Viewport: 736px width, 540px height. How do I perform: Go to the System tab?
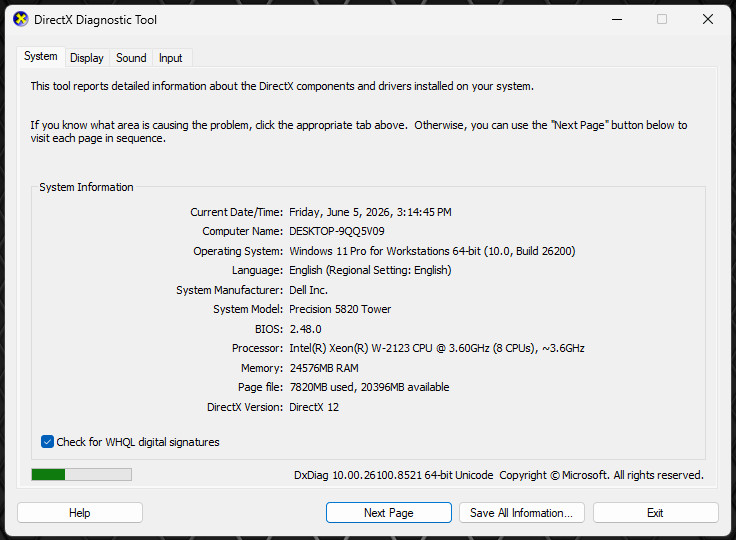41,56
